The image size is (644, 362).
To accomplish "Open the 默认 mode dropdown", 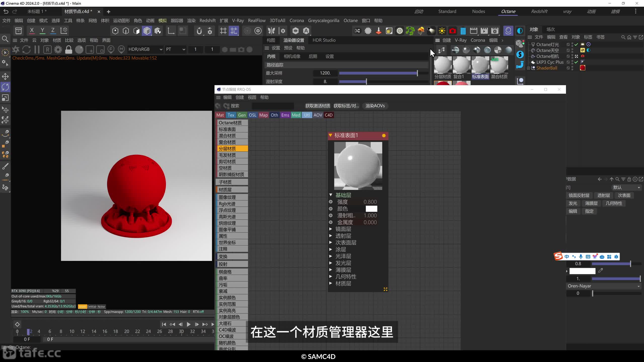I will 626,188.
